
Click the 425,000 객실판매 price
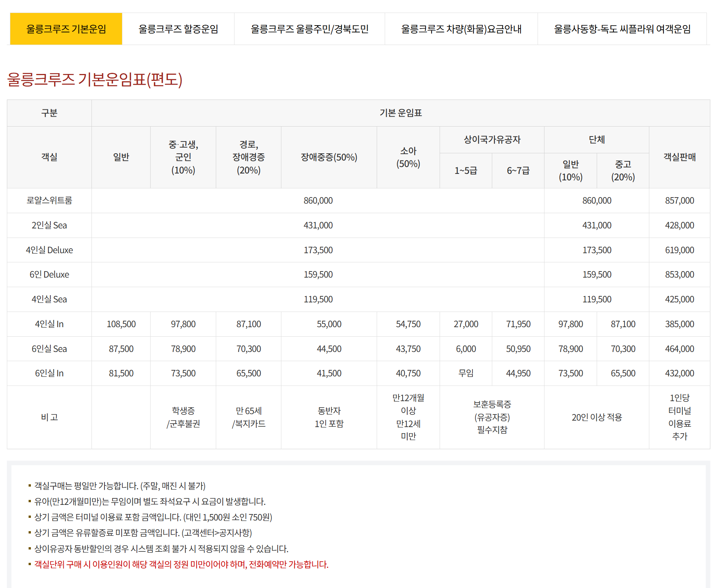click(679, 299)
